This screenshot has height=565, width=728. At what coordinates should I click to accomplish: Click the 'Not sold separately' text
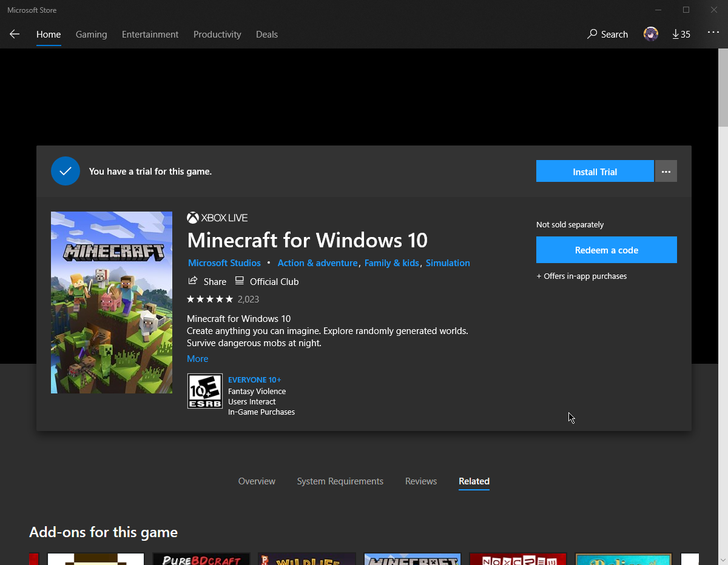pos(570,225)
